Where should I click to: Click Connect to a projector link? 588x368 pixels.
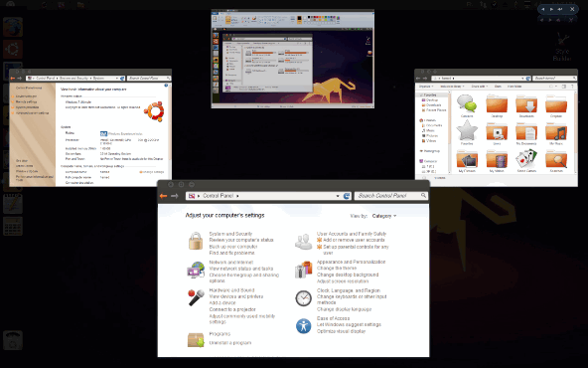point(232,309)
